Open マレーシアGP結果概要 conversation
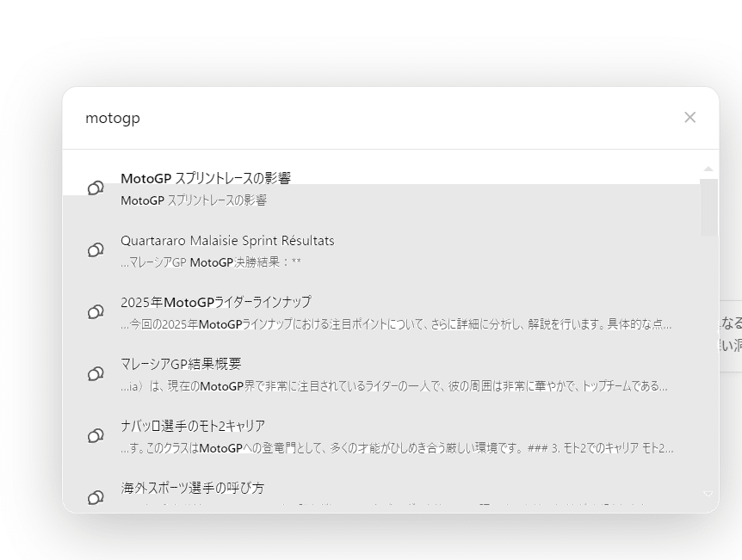Image resolution: width=742 pixels, height=560 pixels. coord(181,364)
